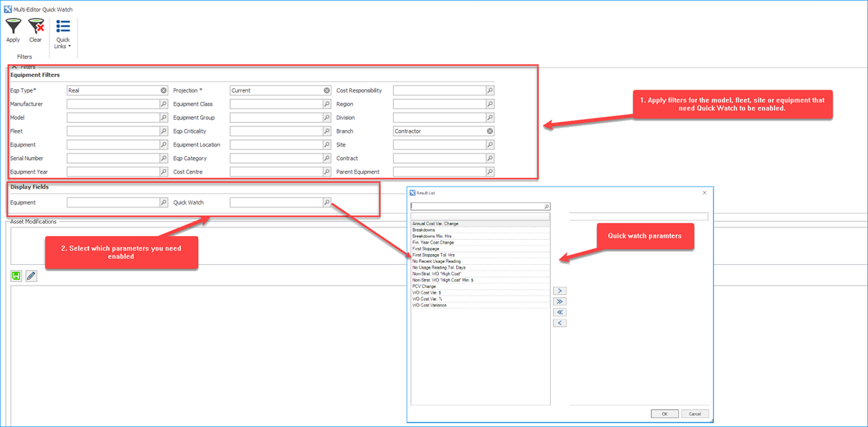Open lookup for Cost Responsibility field
Image resolution: width=868 pixels, height=427 pixels.
pos(490,90)
